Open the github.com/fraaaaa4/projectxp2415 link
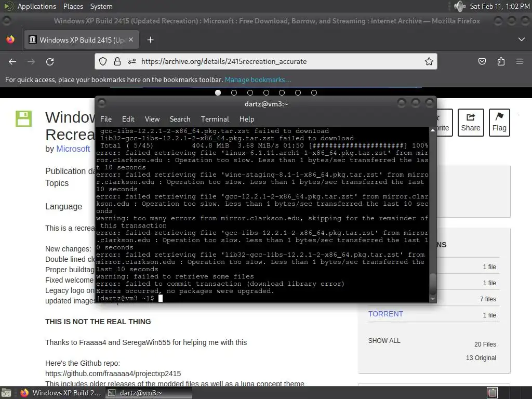Viewport: 532px width, 399px height. [x=113, y=374]
